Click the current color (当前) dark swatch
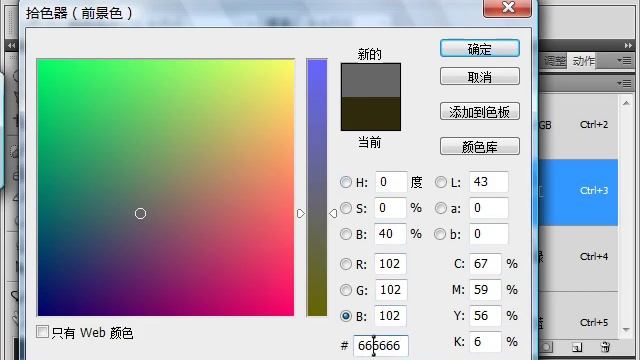This screenshot has width=640, height=360. click(x=371, y=113)
